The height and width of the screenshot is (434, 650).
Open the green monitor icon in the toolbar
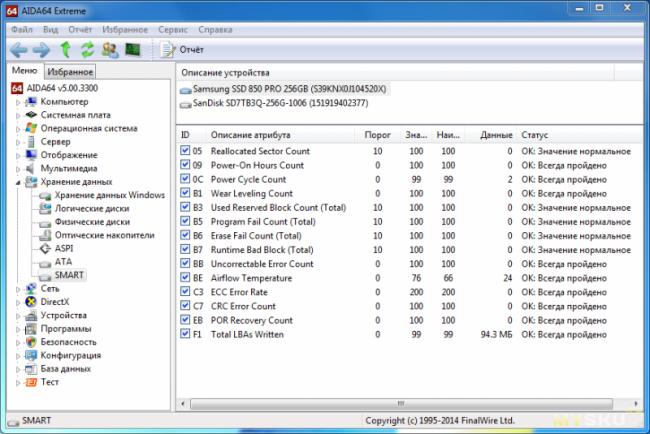pyautogui.click(x=133, y=50)
